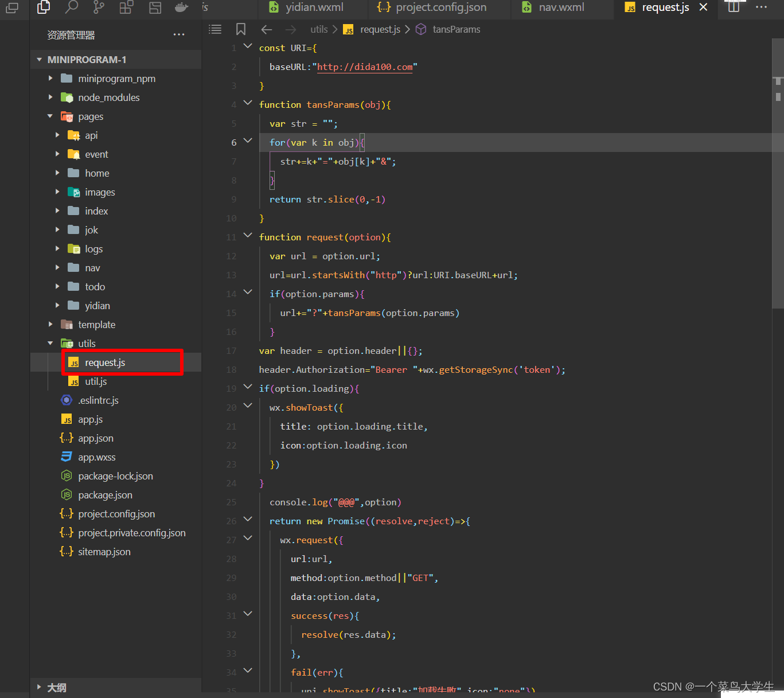The image size is (784, 698).
Task: Open the app.json file
Action: click(x=116, y=438)
